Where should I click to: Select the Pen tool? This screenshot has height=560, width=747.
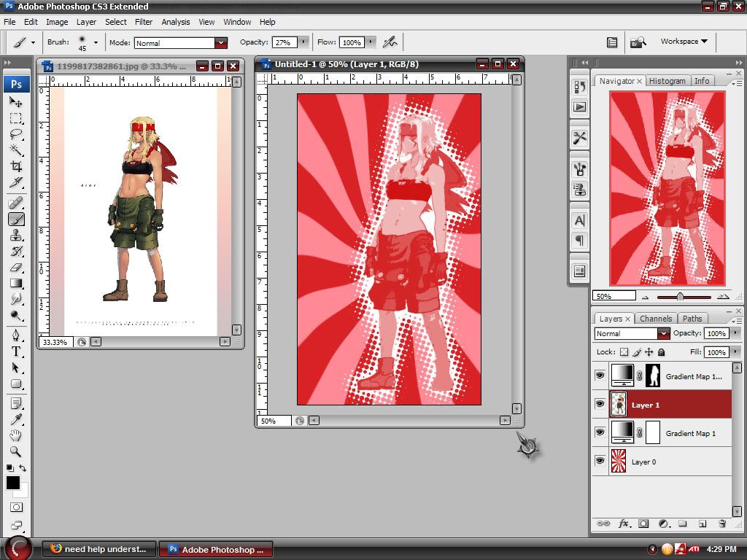(x=16, y=335)
